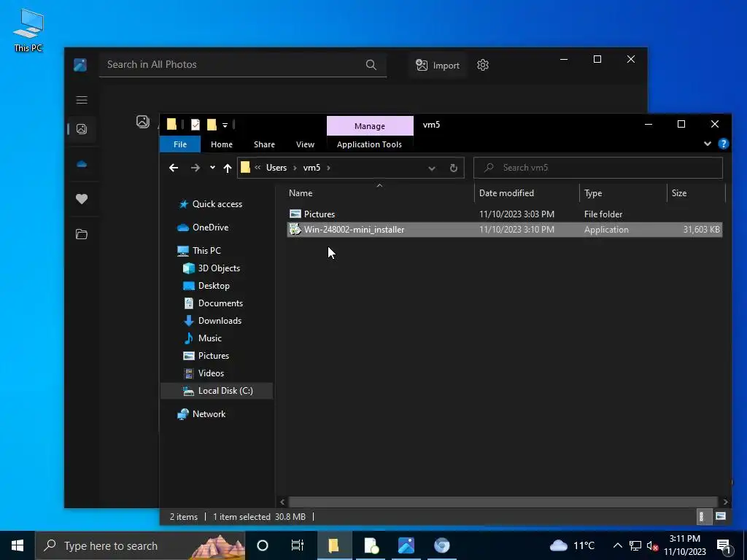Click the Manage contextual tab
Image resolution: width=747 pixels, height=560 pixels.
coord(370,126)
